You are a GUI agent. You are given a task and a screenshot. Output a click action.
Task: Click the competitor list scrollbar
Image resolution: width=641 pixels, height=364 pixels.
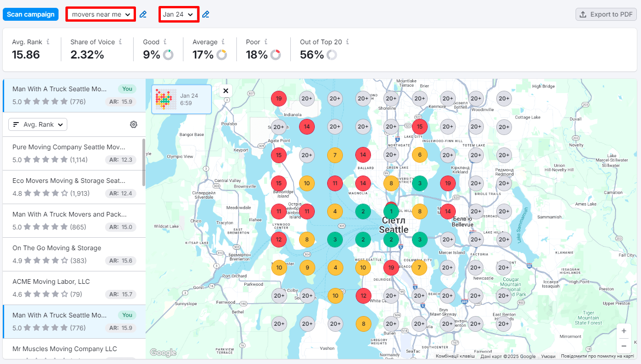(143, 162)
